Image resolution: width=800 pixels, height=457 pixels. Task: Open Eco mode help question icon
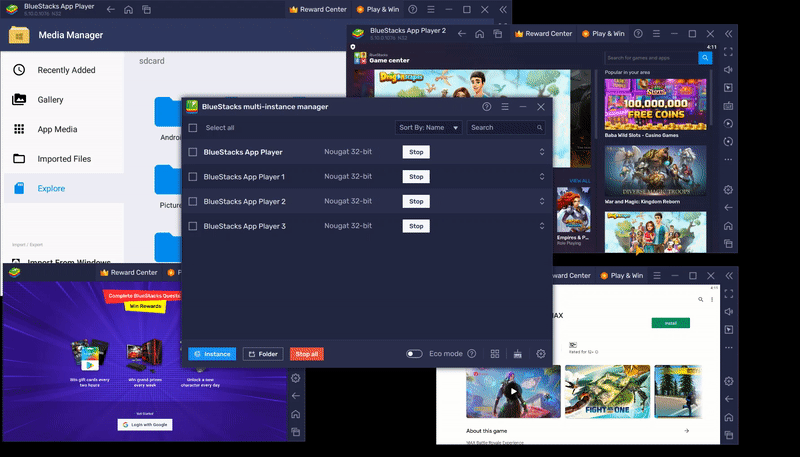click(x=472, y=353)
